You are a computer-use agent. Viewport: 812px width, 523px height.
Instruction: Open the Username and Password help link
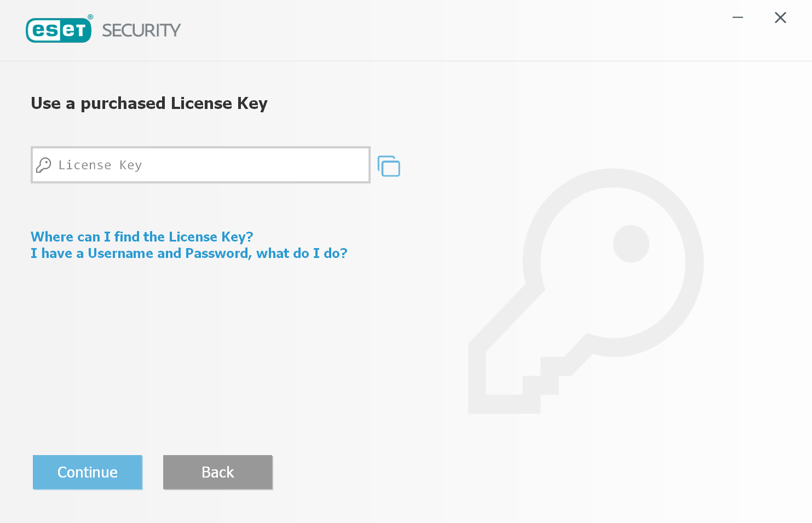(189, 253)
